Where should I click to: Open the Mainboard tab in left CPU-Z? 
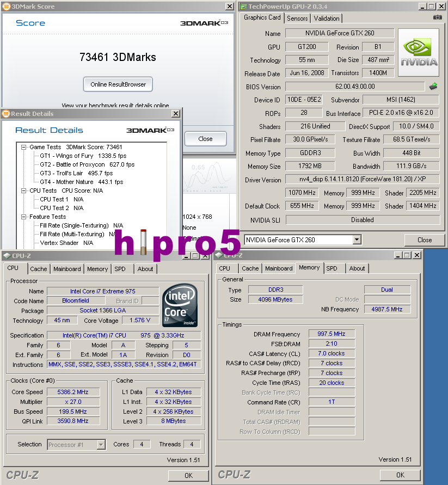(x=67, y=269)
